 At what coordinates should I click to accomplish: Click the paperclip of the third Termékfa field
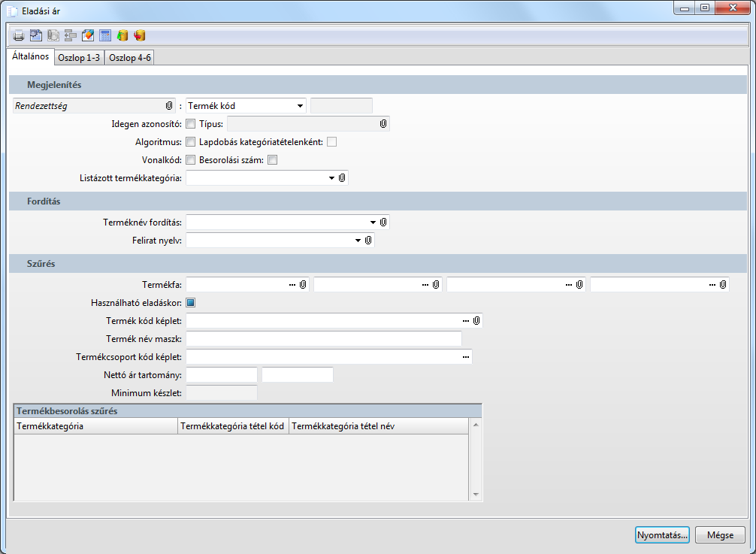pos(579,285)
